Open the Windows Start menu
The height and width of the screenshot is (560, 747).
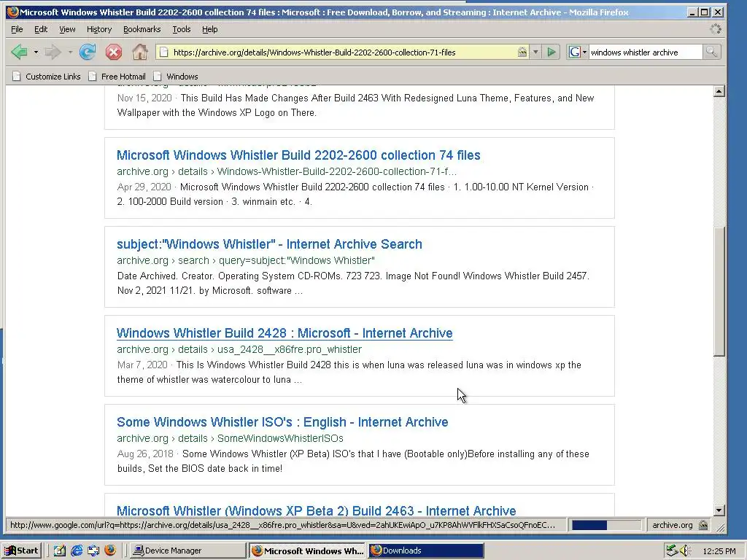tap(22, 551)
